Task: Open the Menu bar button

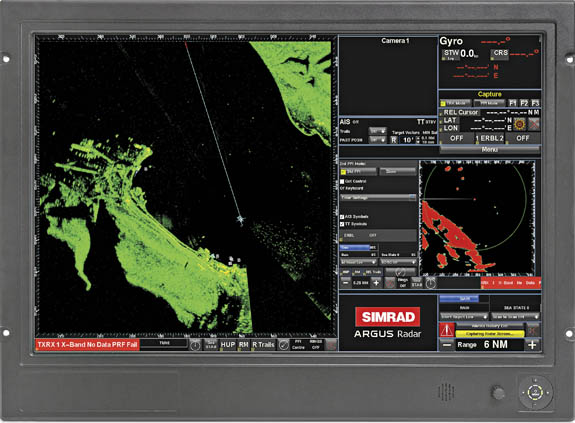Action: (x=490, y=150)
